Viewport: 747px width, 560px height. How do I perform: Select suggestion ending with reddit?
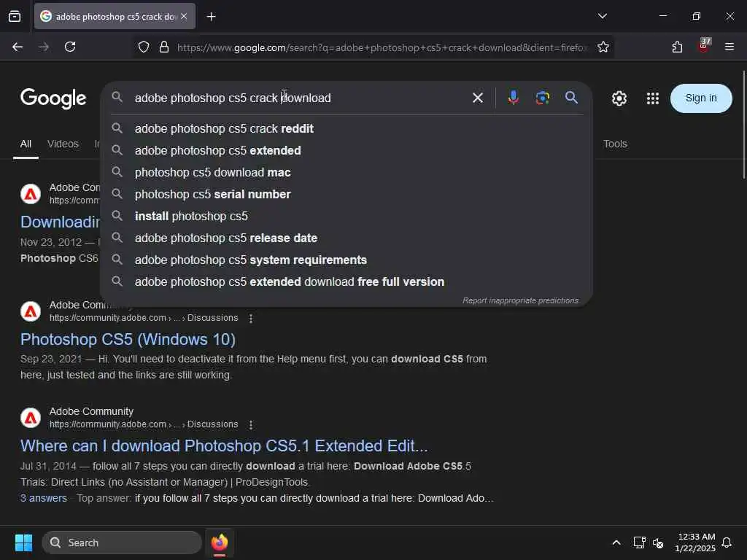point(347,128)
